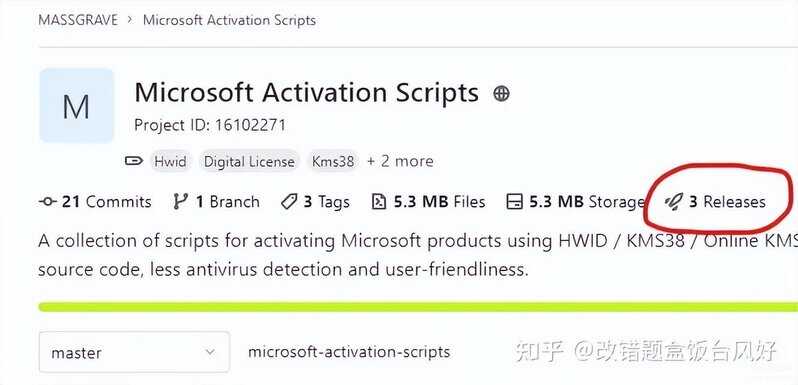Expand the '+ 2 more' topics list
Viewport: 798px width, 385px height.
click(400, 161)
